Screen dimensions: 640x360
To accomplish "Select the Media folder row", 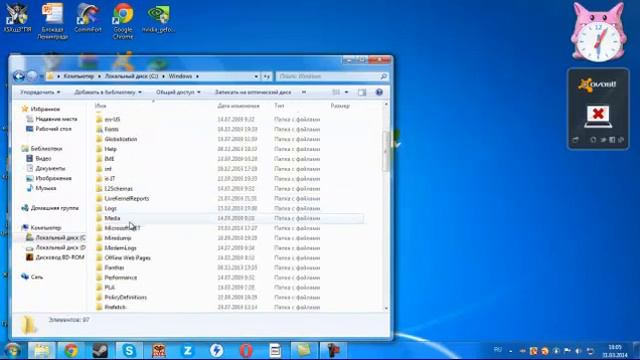I will pos(229,218).
